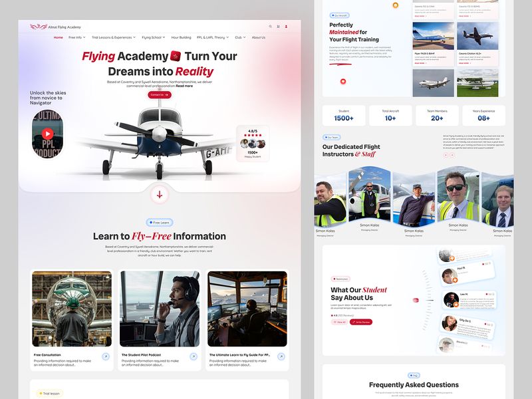Open the About Us menu item
The width and height of the screenshot is (532, 399).
pos(259,37)
